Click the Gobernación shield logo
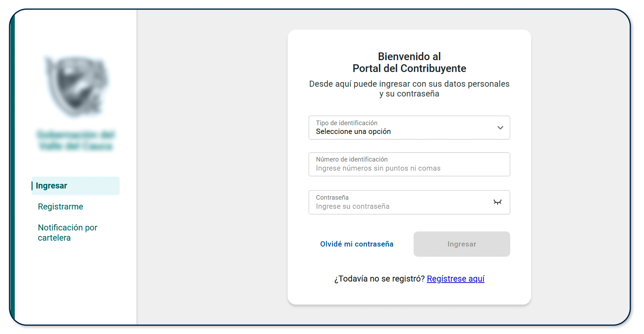 coord(75,86)
